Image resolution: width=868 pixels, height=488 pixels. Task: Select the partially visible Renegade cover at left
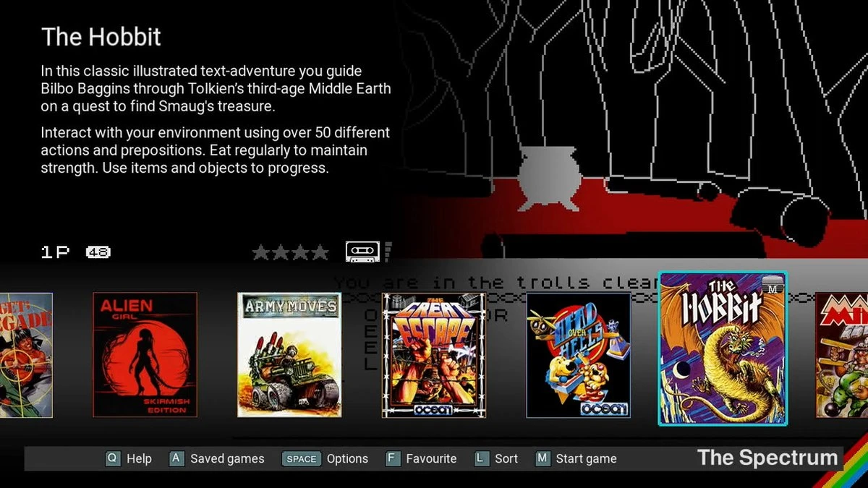point(26,354)
